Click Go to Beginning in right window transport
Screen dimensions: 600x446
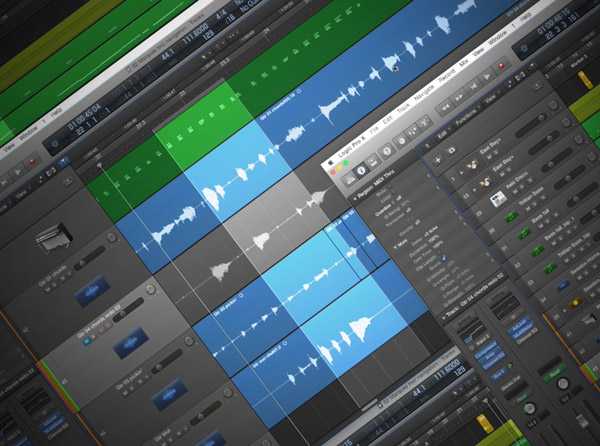[473, 87]
